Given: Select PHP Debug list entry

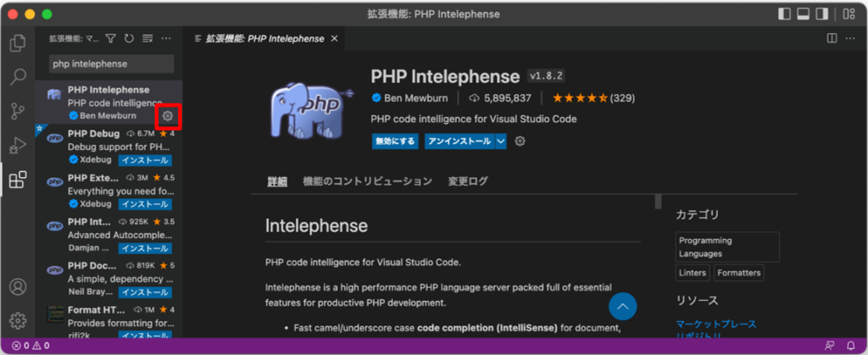Looking at the screenshot, I should tap(108, 147).
